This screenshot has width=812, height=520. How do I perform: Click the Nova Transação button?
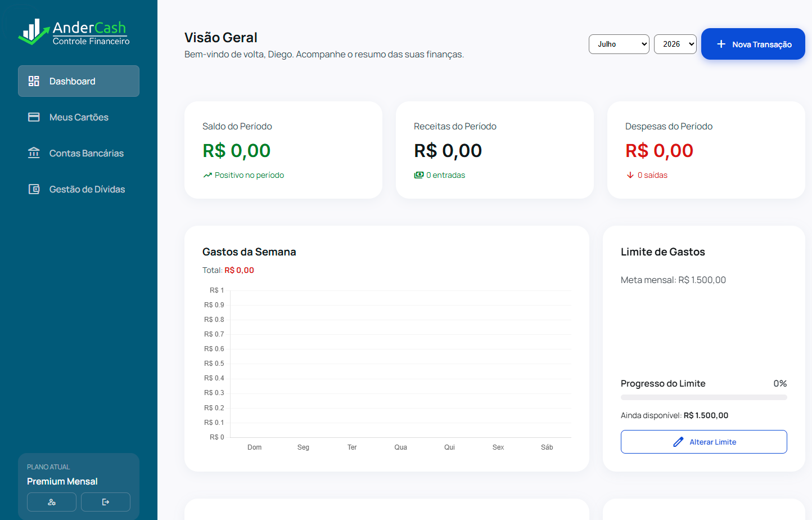pyautogui.click(x=753, y=44)
